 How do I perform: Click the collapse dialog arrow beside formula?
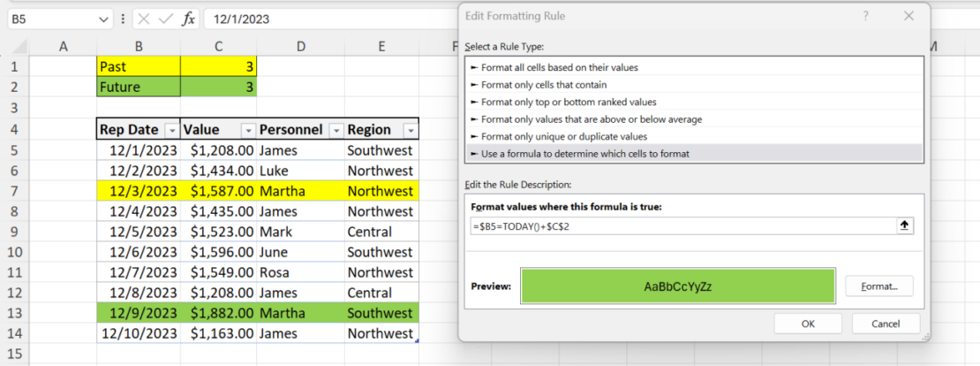point(904,225)
